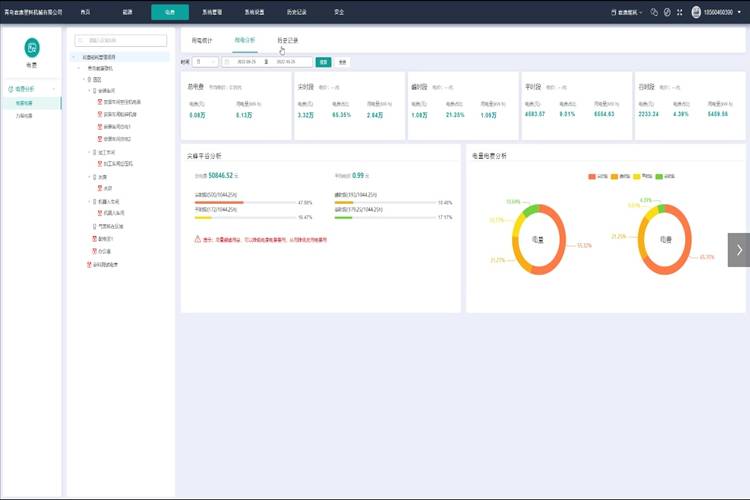Click the calendar icon in date range field
Image resolution: width=750 pixels, height=500 pixels.
click(x=227, y=62)
